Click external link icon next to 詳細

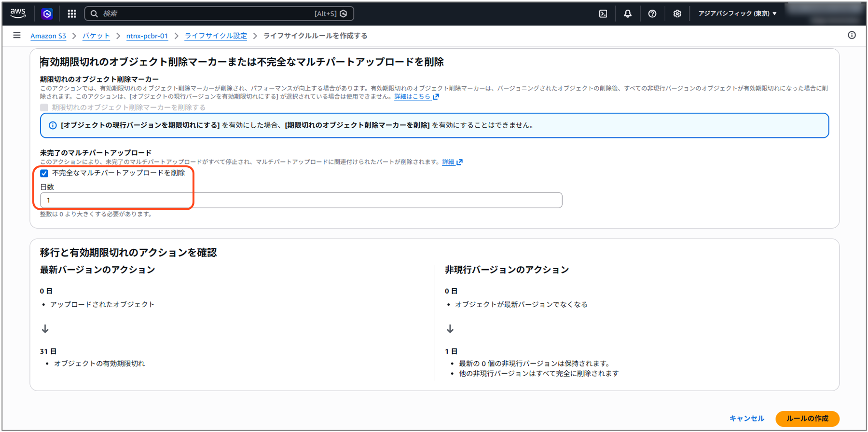pyautogui.click(x=460, y=162)
